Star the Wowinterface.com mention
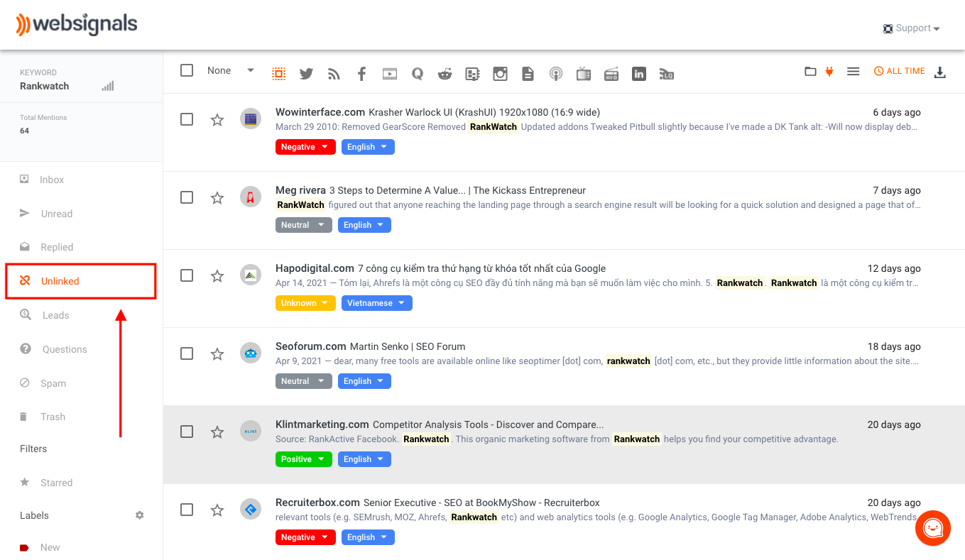 (217, 119)
